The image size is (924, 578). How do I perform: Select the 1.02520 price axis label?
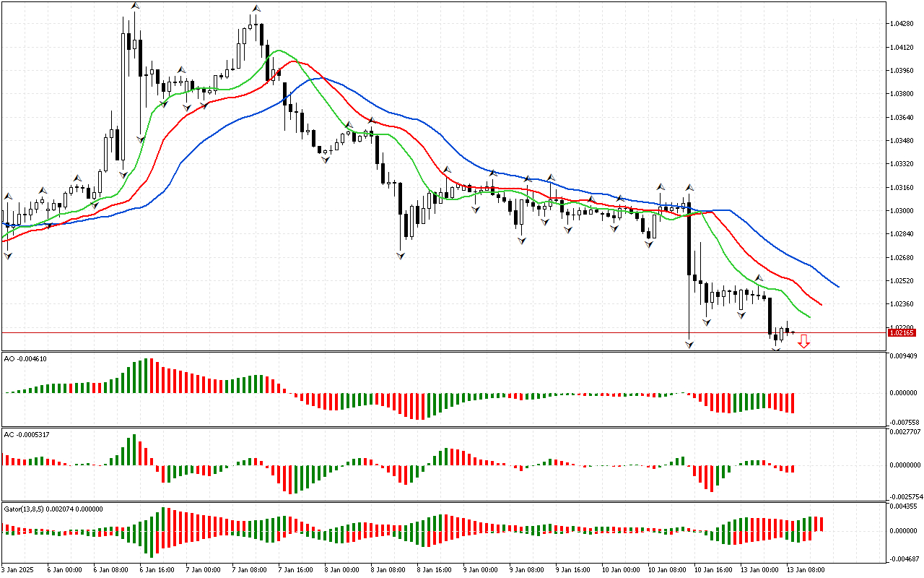click(903, 281)
